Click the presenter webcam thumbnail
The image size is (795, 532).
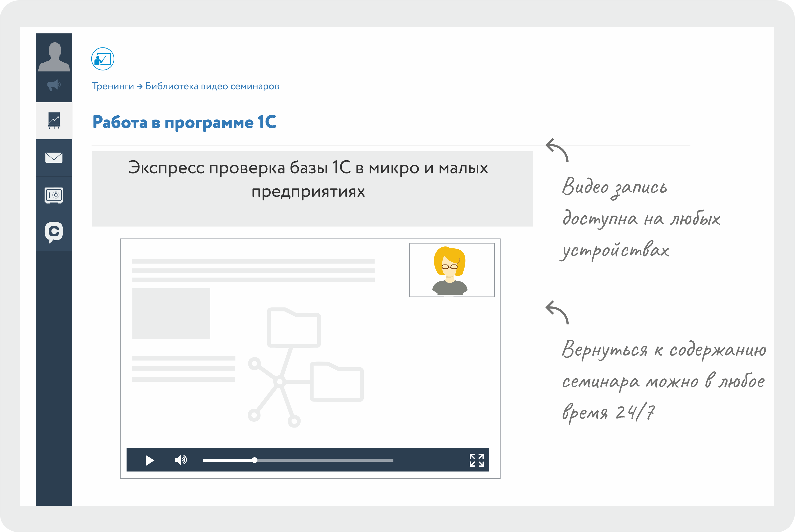[452, 270]
